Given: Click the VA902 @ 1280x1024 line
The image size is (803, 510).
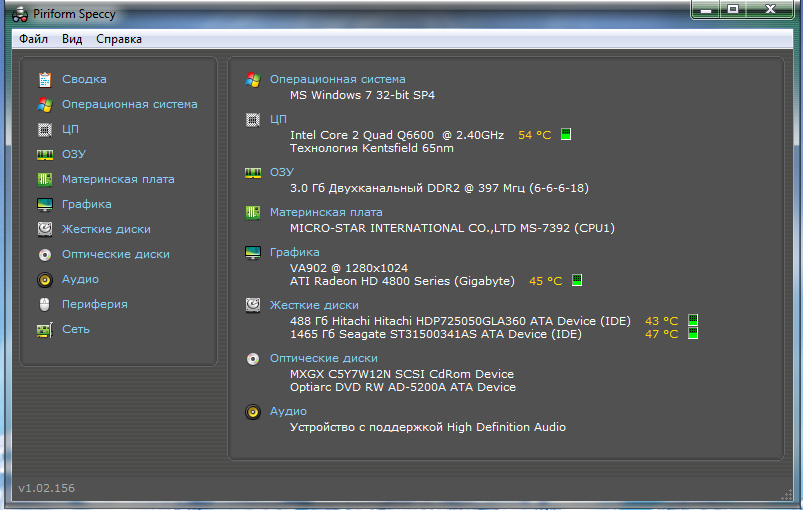Looking at the screenshot, I should (x=349, y=268).
